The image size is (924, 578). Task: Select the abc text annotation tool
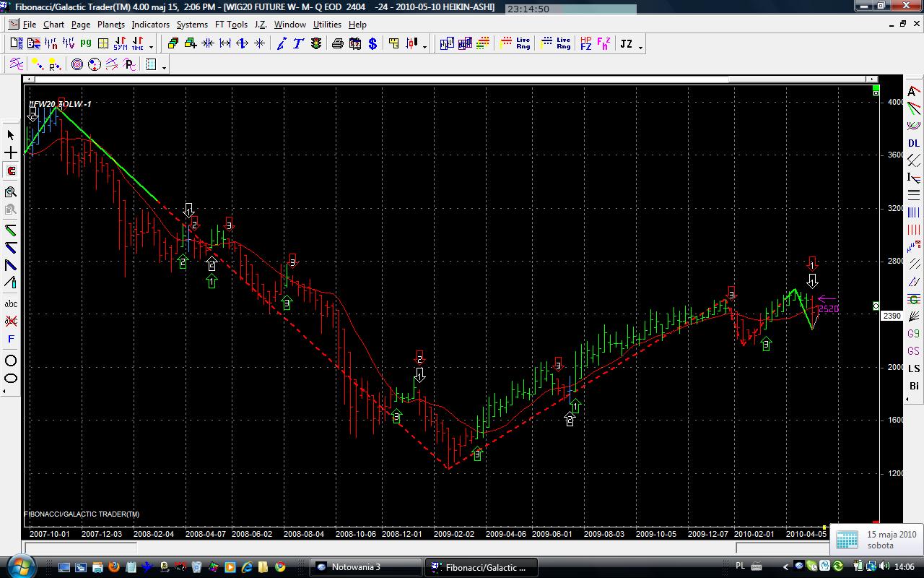pos(11,303)
